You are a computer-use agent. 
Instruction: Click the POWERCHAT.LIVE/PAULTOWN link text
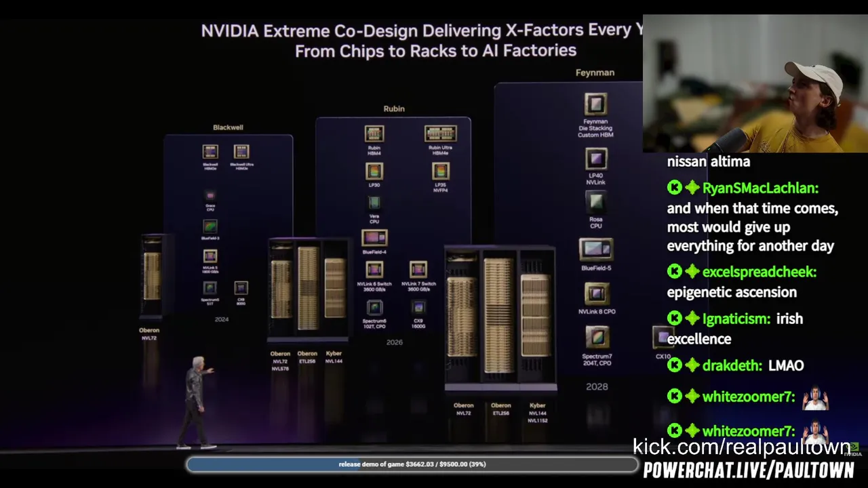(x=749, y=470)
